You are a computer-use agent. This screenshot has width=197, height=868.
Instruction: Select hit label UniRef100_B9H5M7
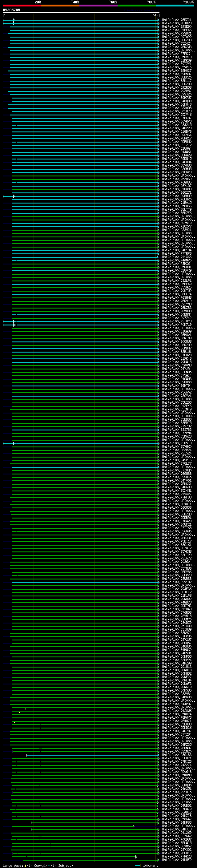[x=176, y=74]
